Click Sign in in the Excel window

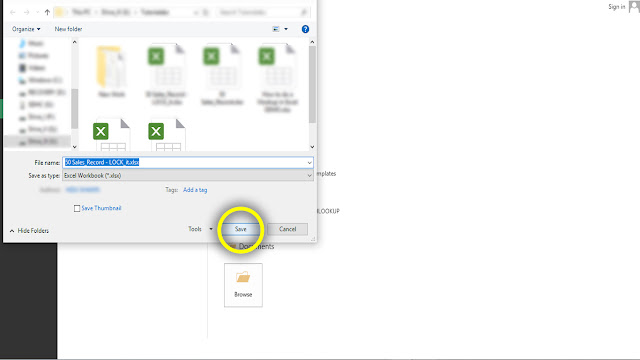click(616, 7)
